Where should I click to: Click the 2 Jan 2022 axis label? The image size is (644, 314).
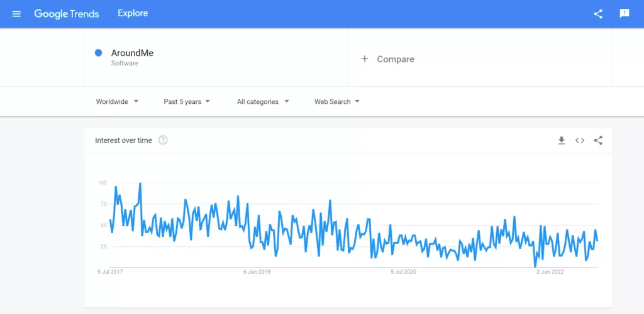(549, 272)
